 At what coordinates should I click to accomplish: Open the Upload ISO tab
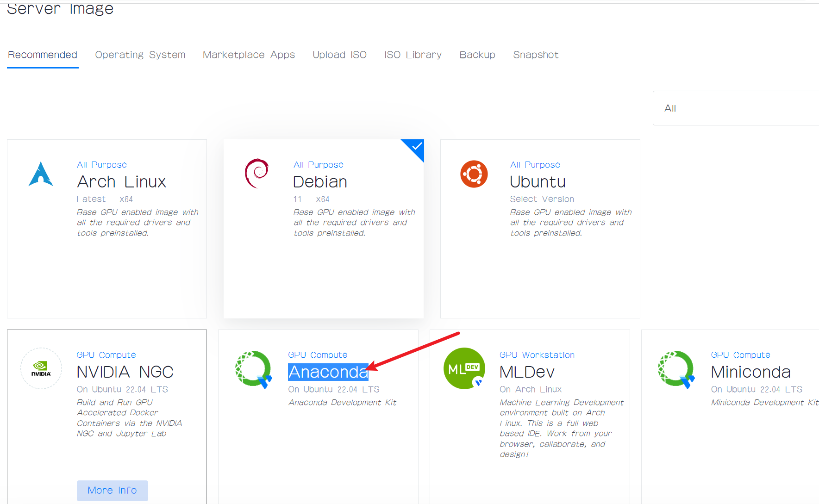[x=340, y=55]
